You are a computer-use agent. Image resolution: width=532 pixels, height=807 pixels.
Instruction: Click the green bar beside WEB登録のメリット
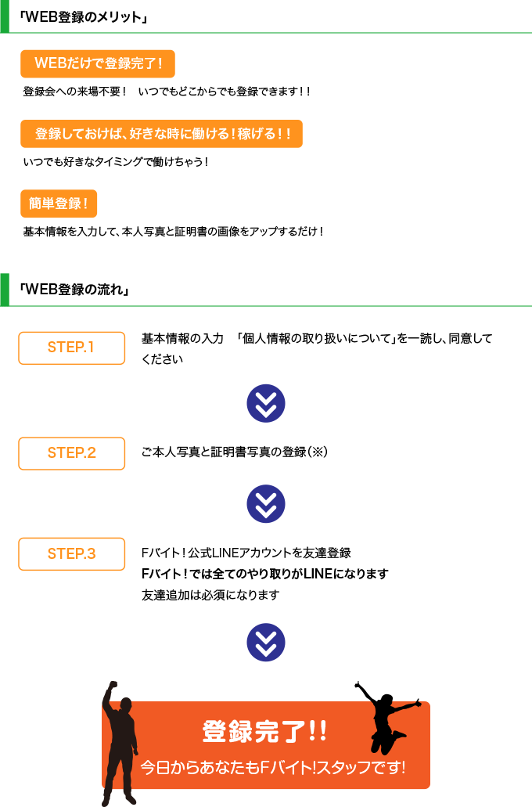point(5,16)
